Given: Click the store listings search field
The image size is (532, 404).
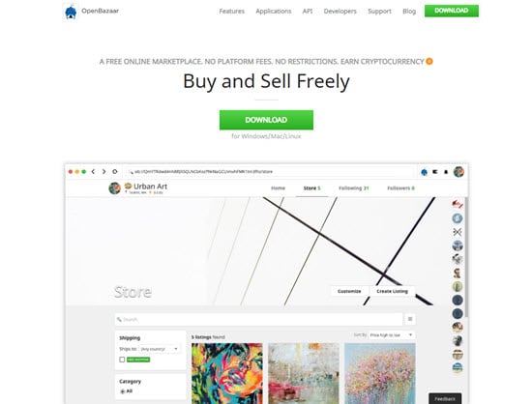Looking at the screenshot, I should pyautogui.click(x=258, y=319).
